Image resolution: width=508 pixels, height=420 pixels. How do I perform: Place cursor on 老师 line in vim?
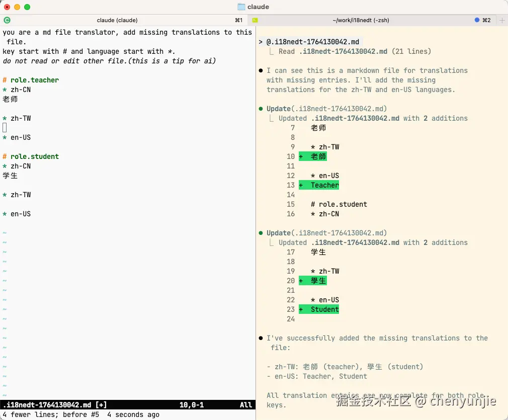point(10,99)
